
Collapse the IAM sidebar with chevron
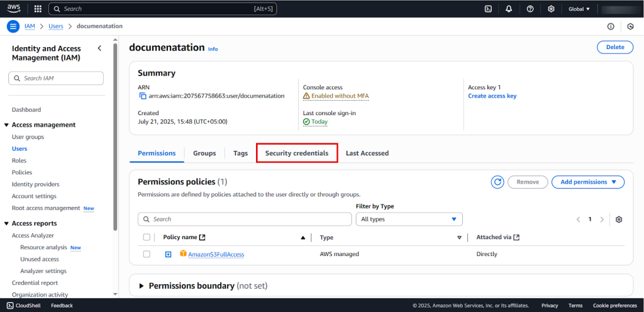point(99,48)
